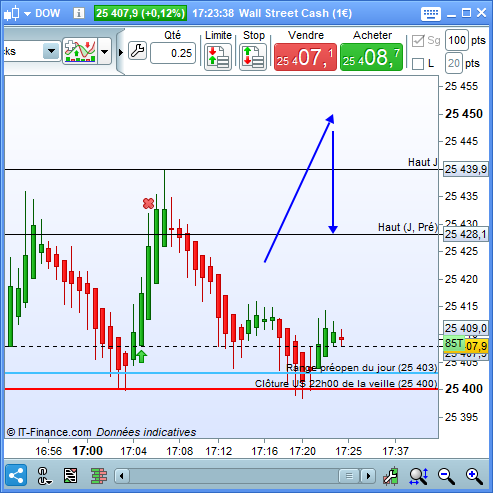The width and height of the screenshot is (493, 493).
Task: Click the Acheter 25 408,7 button
Action: [371, 57]
